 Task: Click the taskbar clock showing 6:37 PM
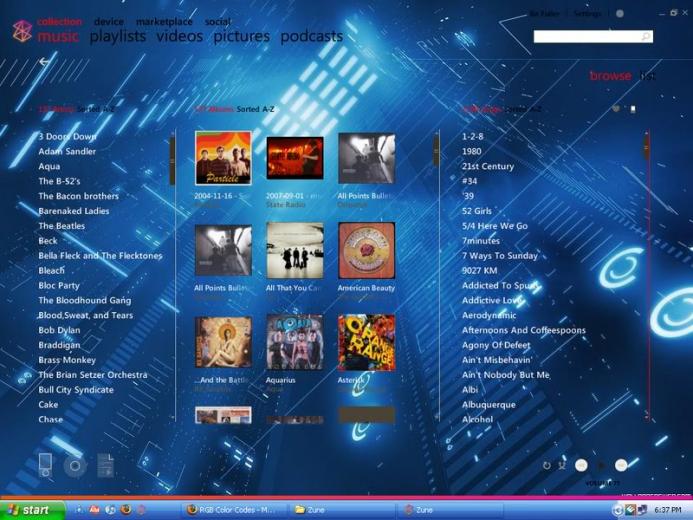668,510
